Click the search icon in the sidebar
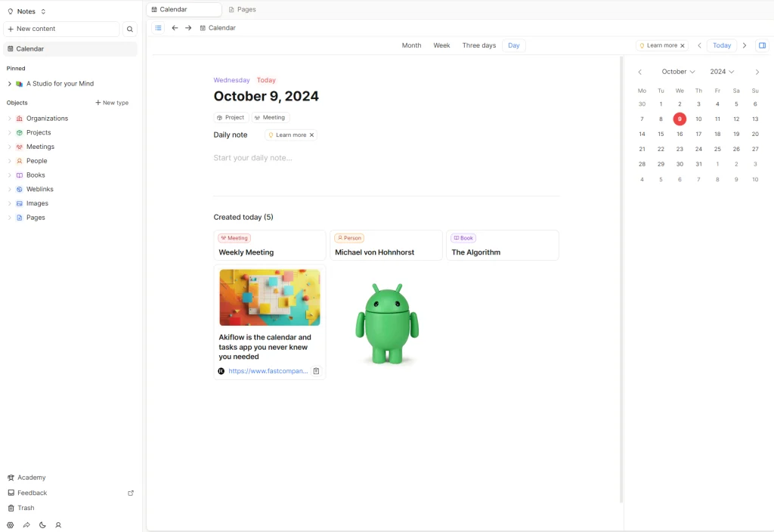The height and width of the screenshot is (532, 774). point(130,29)
